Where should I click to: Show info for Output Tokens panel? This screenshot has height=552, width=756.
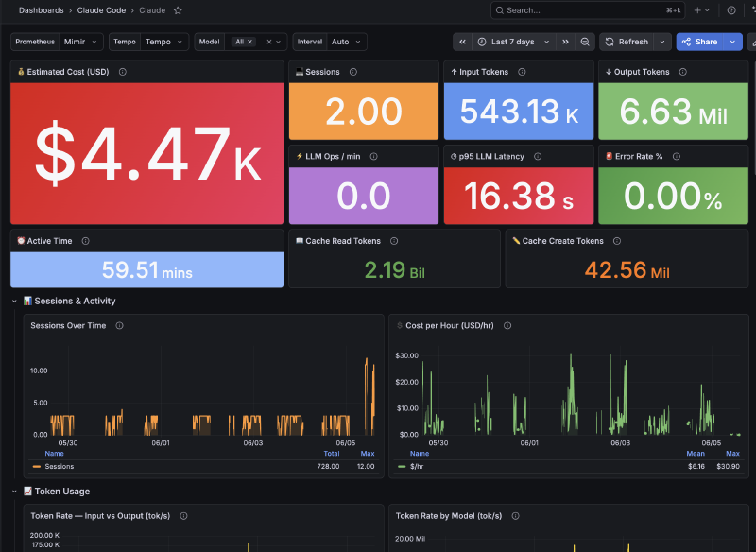682,72
